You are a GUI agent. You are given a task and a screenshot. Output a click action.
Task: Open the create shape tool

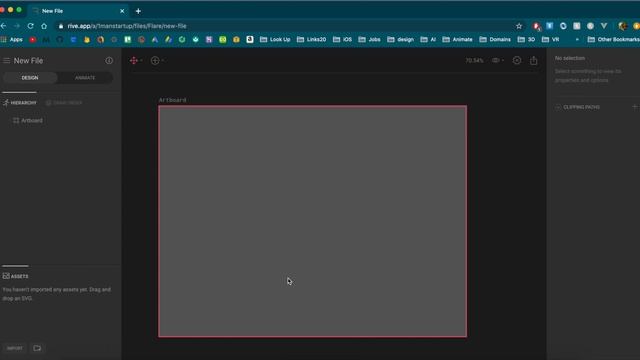[155, 60]
